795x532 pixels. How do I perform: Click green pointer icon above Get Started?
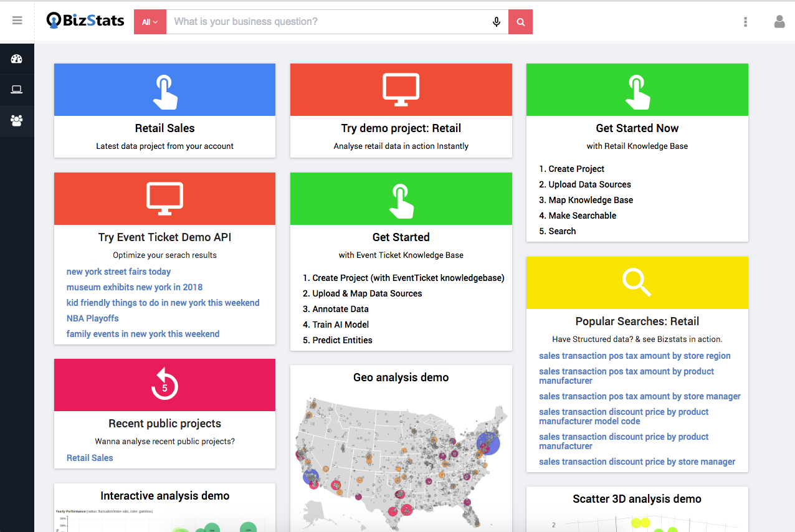pos(401,201)
